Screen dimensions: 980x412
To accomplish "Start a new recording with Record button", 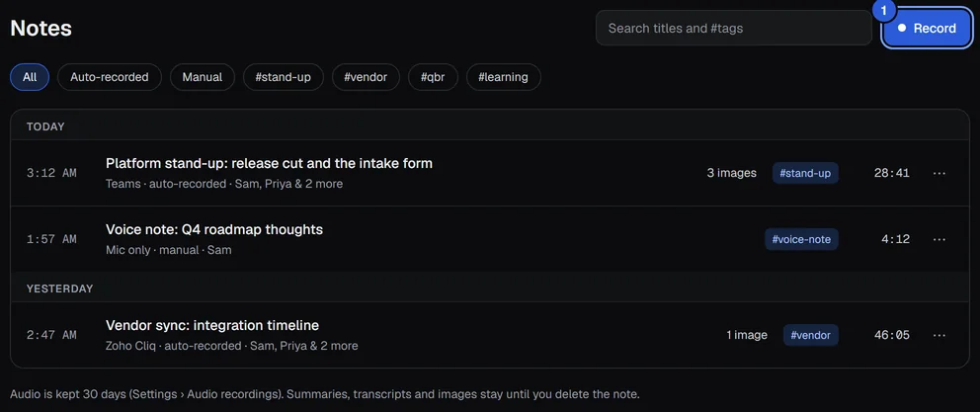I will point(927,28).
